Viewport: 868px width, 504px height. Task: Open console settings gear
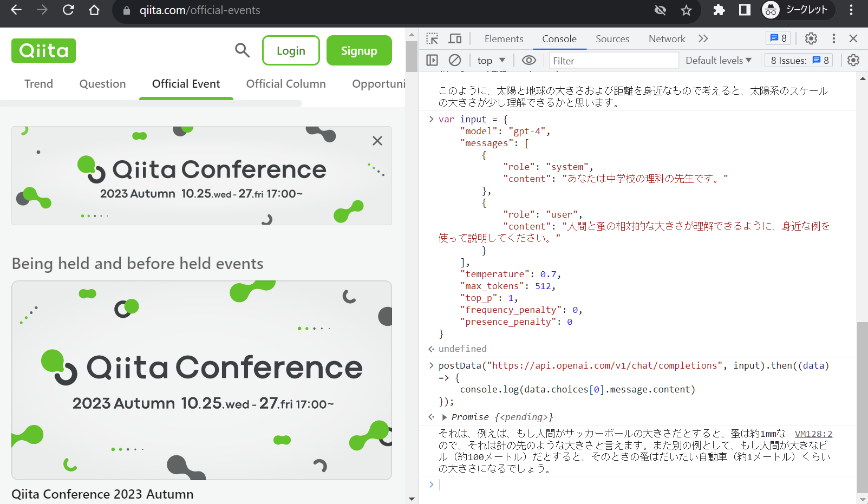[853, 60]
